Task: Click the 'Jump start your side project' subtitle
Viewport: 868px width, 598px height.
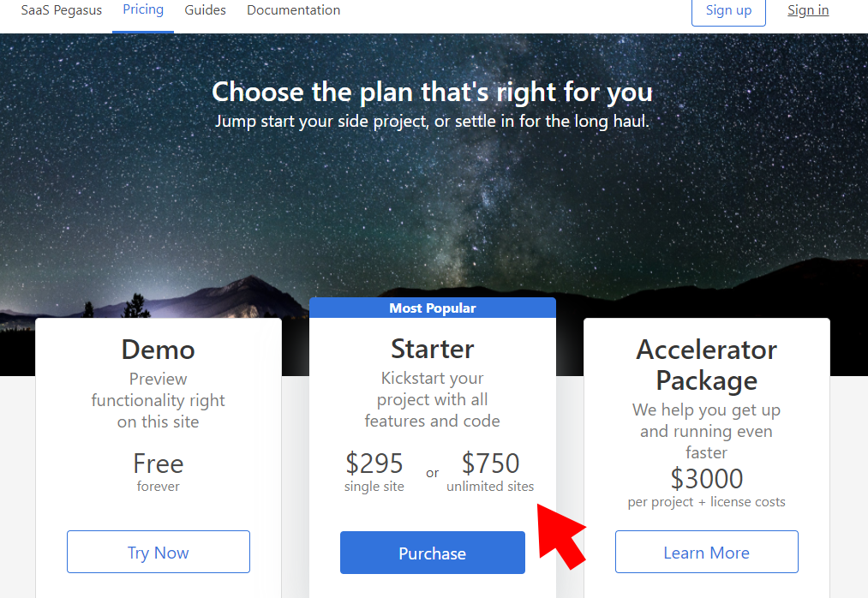Action: coord(433,122)
